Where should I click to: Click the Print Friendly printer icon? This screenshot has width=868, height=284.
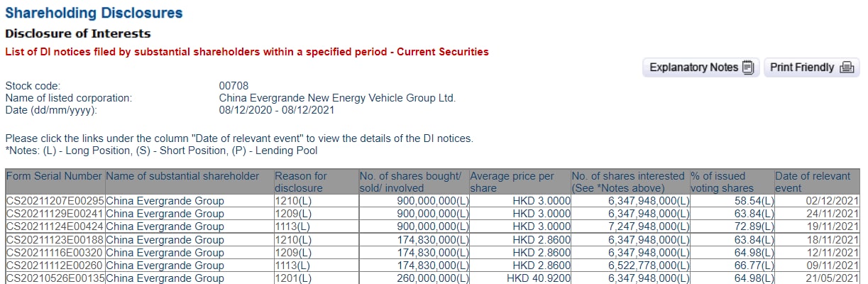(845, 67)
